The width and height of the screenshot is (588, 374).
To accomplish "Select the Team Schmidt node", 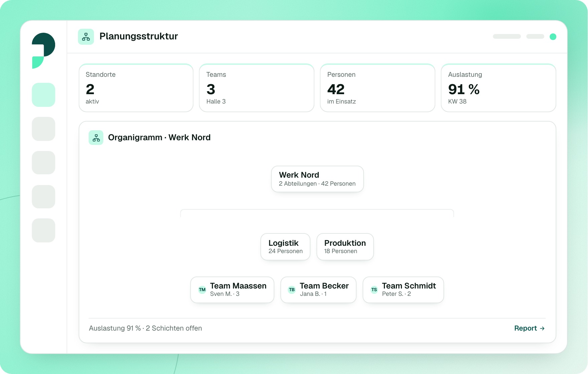I will (403, 290).
